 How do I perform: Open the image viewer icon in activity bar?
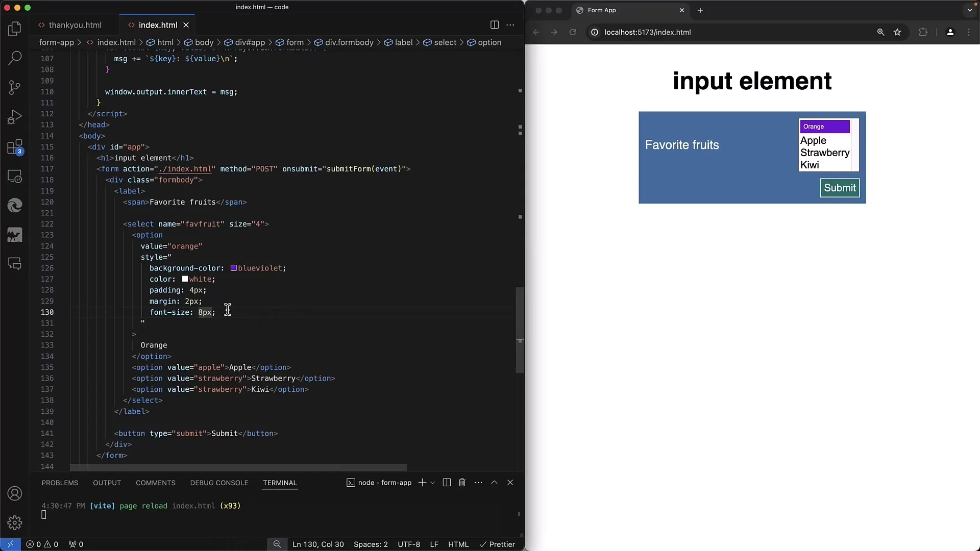(15, 235)
